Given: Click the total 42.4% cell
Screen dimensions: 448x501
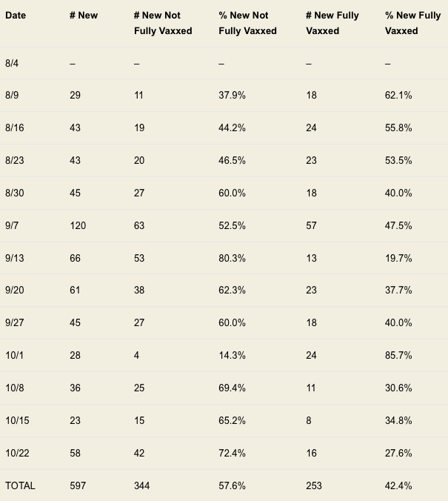Looking at the screenshot, I should click(x=398, y=485).
